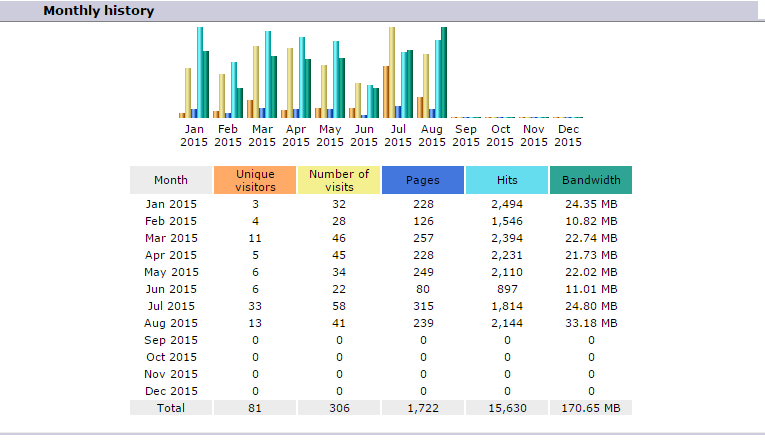Click the 1,722 total pages value

(423, 408)
